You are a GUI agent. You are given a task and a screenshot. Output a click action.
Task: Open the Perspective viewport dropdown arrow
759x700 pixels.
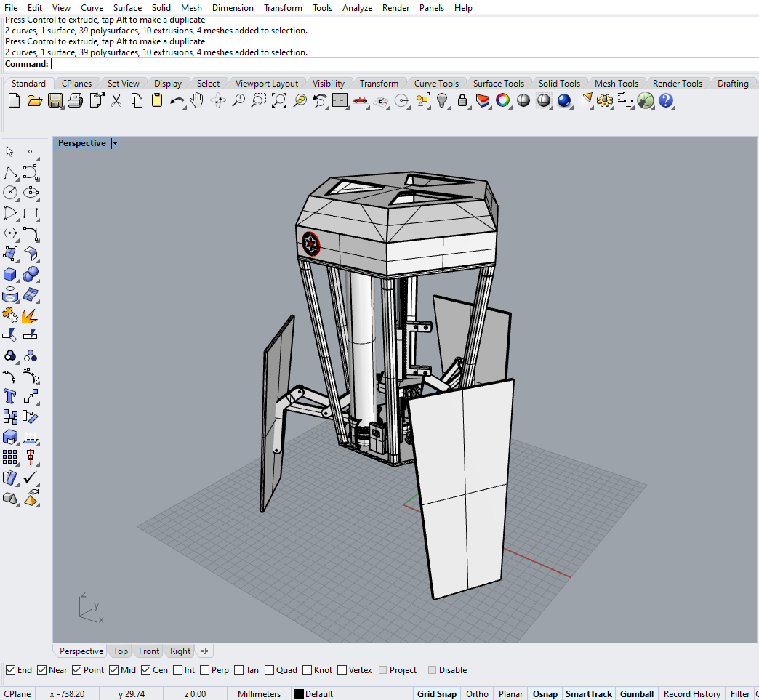[115, 143]
